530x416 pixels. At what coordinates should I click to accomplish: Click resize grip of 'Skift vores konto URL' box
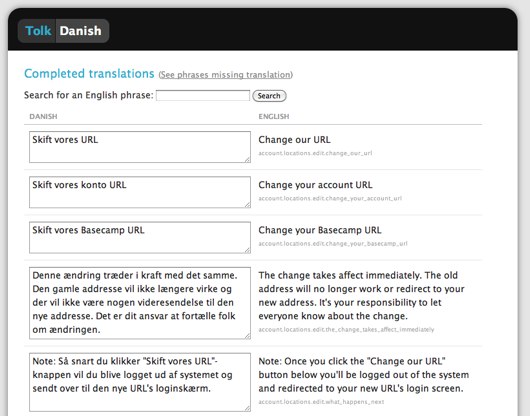pyautogui.click(x=247, y=204)
